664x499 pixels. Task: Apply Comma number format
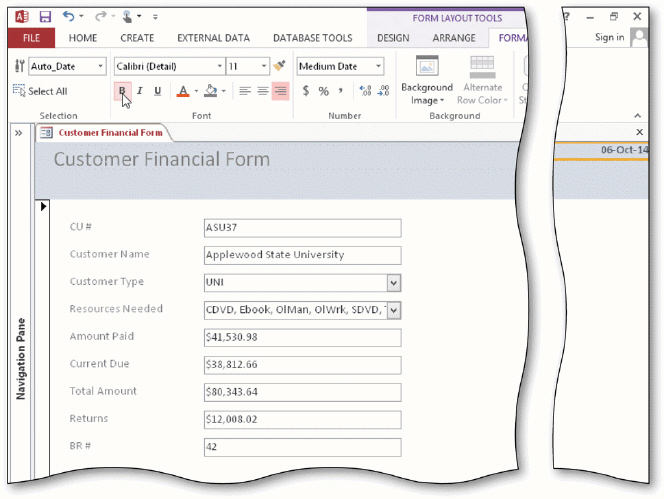[x=340, y=91]
